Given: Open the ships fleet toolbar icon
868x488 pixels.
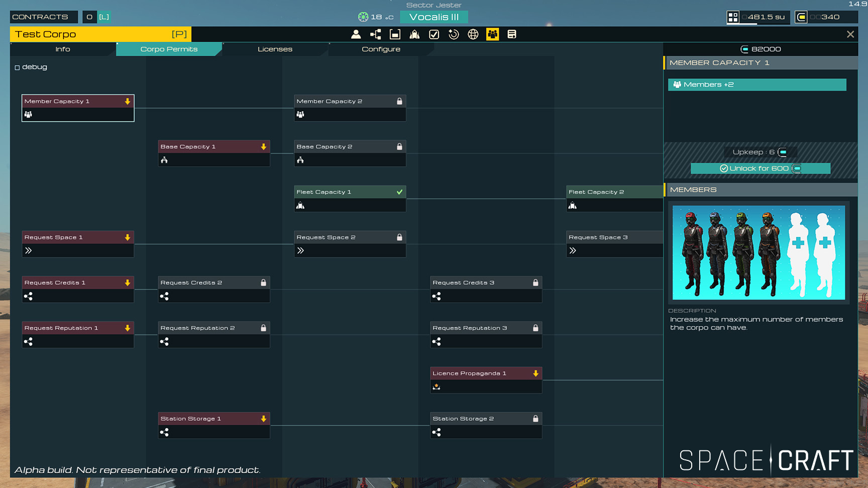Looking at the screenshot, I should (414, 34).
